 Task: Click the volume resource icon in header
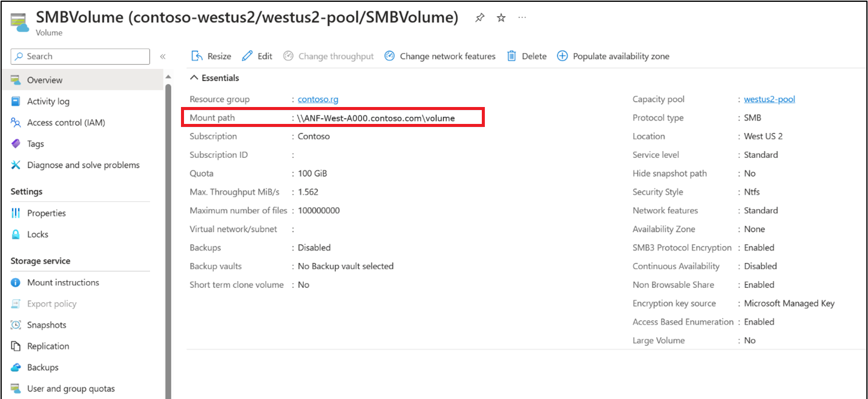[20, 21]
